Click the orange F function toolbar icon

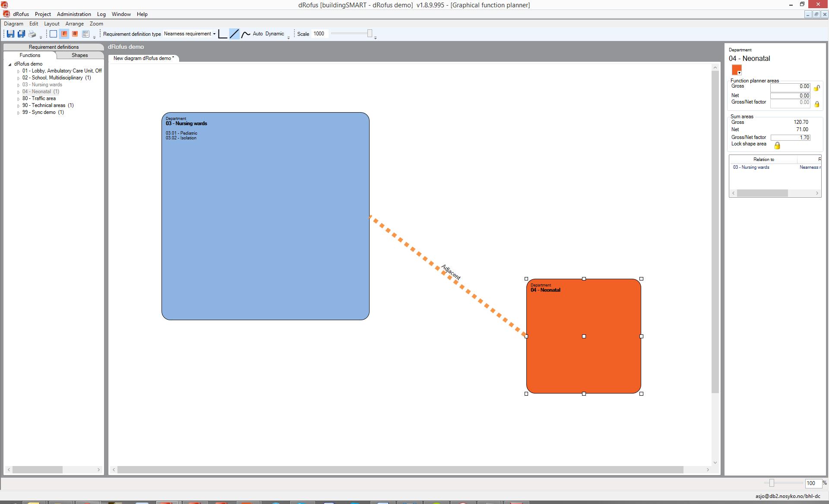pos(64,34)
